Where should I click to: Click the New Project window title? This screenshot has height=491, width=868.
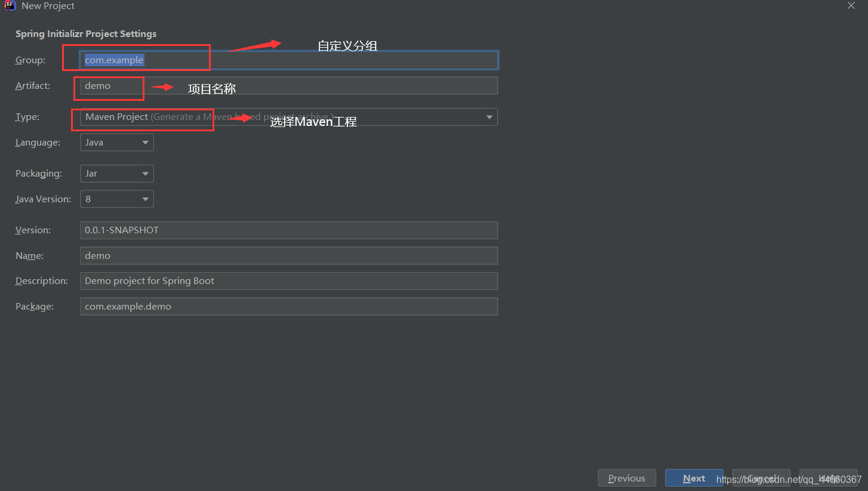pyautogui.click(x=48, y=6)
